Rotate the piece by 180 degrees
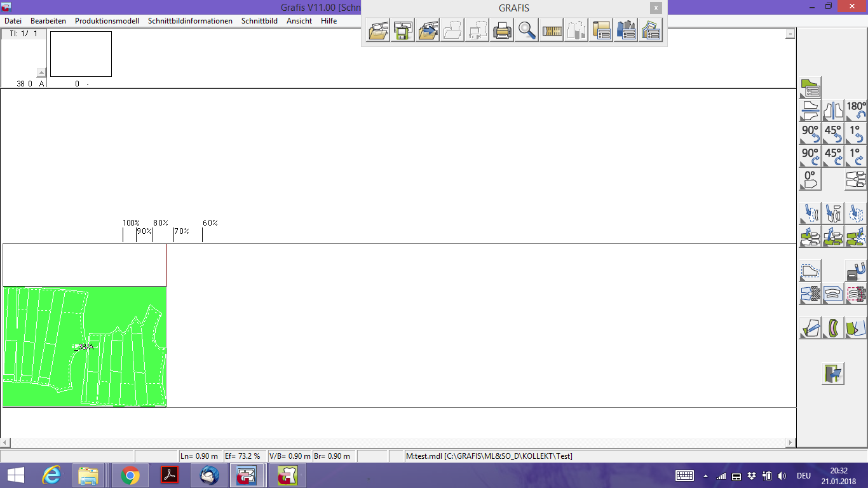The width and height of the screenshot is (868, 488). click(x=856, y=111)
